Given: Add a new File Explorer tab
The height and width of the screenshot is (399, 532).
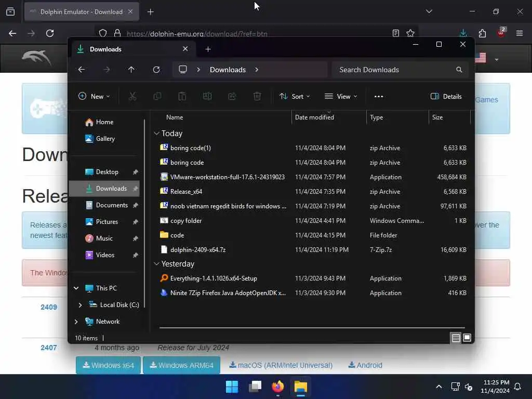Looking at the screenshot, I should (x=208, y=49).
